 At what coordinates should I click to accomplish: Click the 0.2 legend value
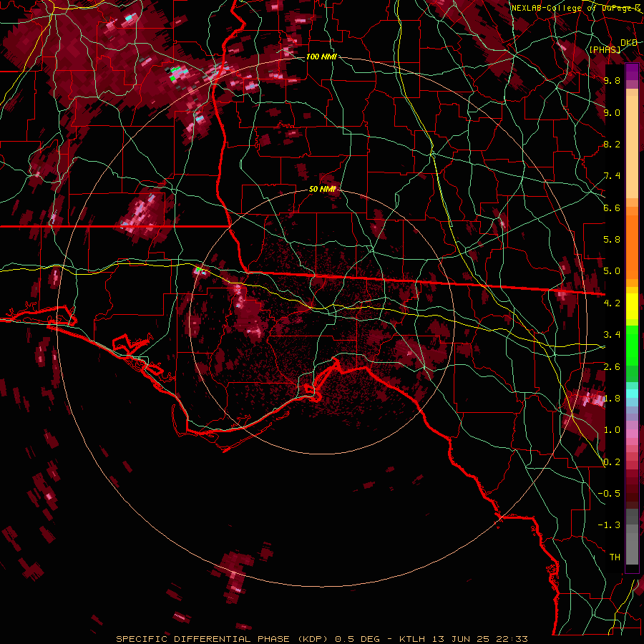[x=612, y=462]
